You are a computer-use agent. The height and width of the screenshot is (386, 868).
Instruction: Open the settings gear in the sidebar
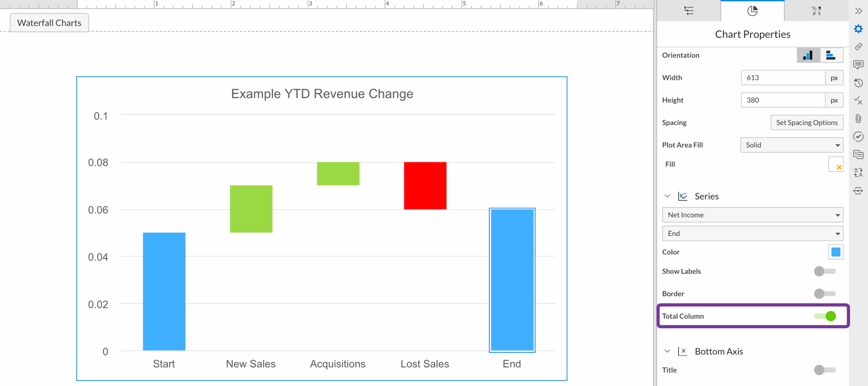(x=858, y=29)
